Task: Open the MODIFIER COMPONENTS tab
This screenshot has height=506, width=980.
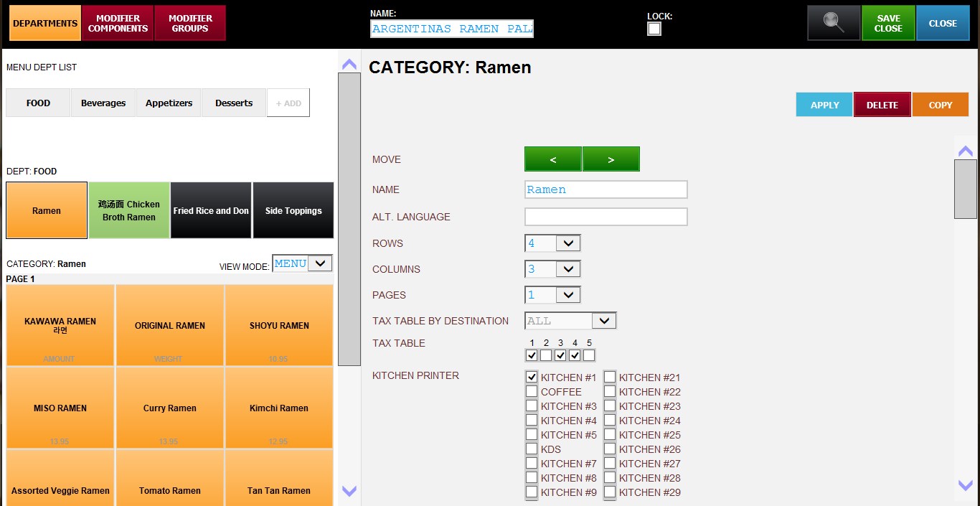Action: (118, 23)
